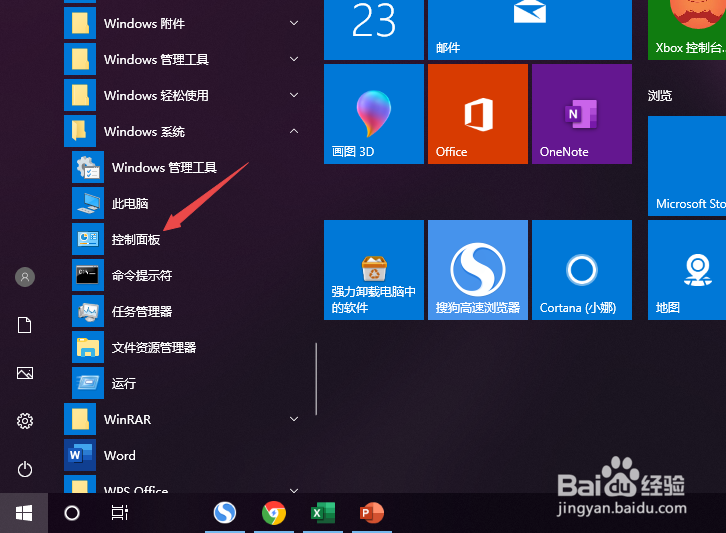The height and width of the screenshot is (533, 726).
Task: Click the Windows 系统 folder label
Action: [144, 132]
